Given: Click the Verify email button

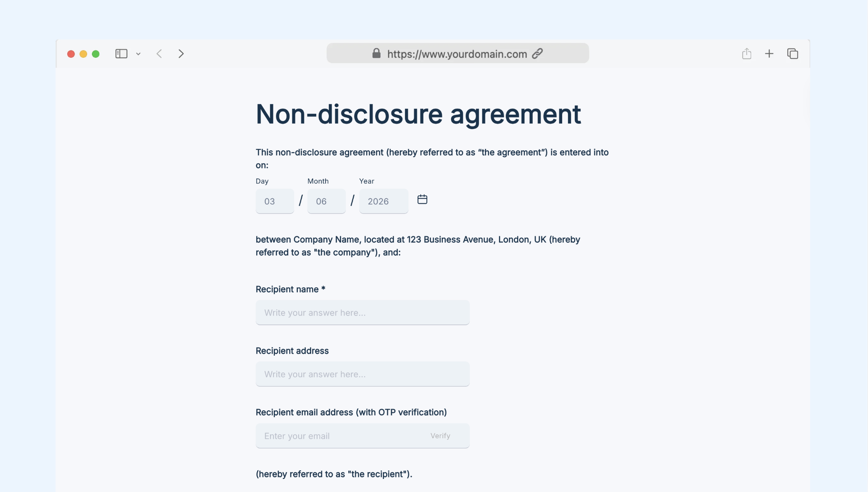Looking at the screenshot, I should pyautogui.click(x=440, y=436).
